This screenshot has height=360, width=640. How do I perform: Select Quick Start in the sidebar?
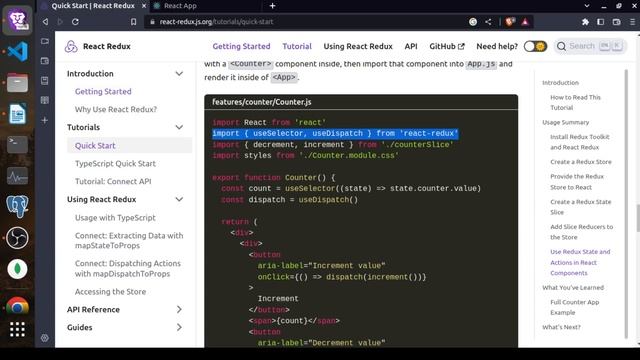coord(95,145)
